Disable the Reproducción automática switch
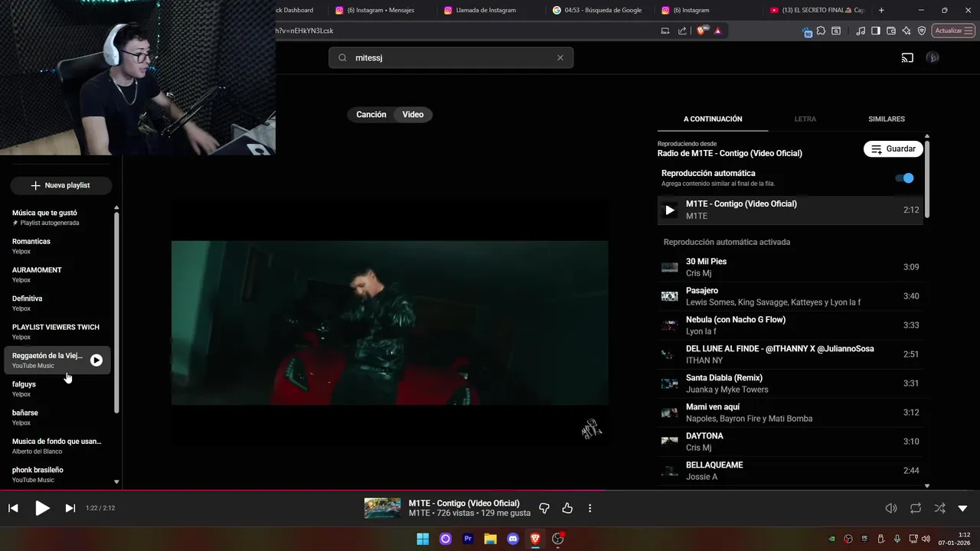Viewport: 980px width, 551px height. pyautogui.click(x=905, y=178)
